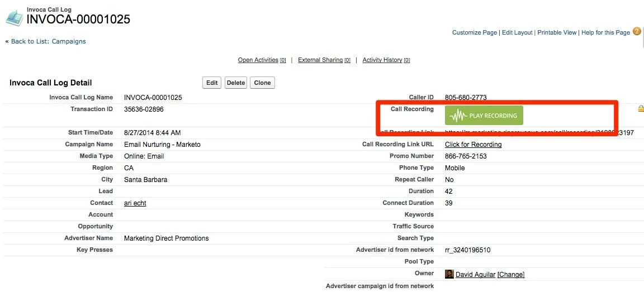Viewport: 644px width, 292px height.
Task: Open the Edit Layout link
Action: pyautogui.click(x=517, y=32)
